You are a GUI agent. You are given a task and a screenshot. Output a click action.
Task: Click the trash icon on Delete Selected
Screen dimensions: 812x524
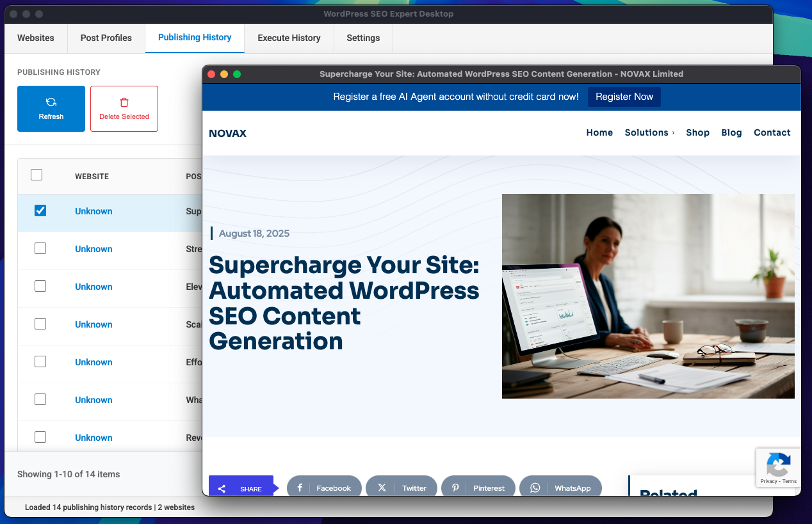(x=124, y=102)
